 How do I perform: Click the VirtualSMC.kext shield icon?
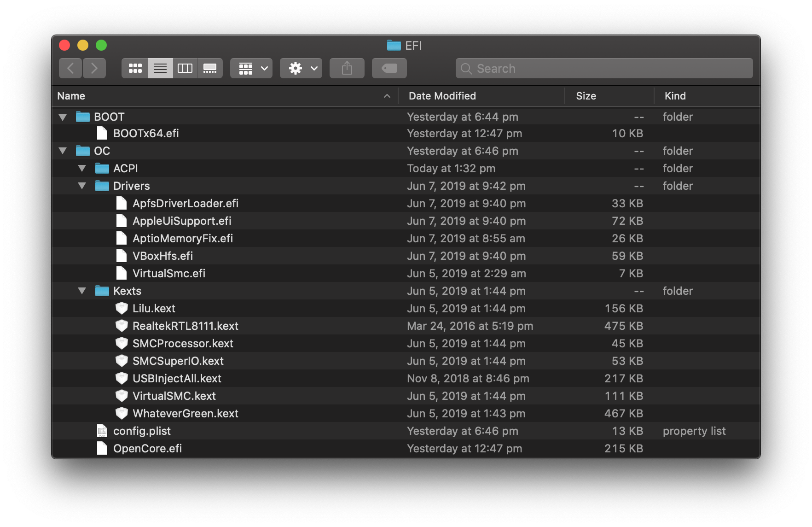tap(122, 396)
